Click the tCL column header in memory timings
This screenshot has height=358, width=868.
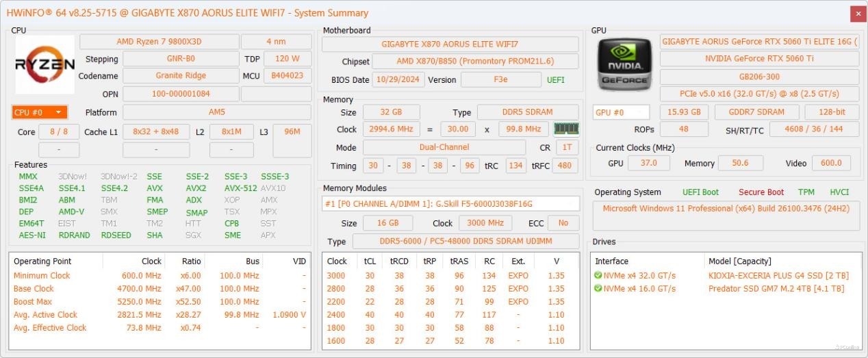[370, 261]
